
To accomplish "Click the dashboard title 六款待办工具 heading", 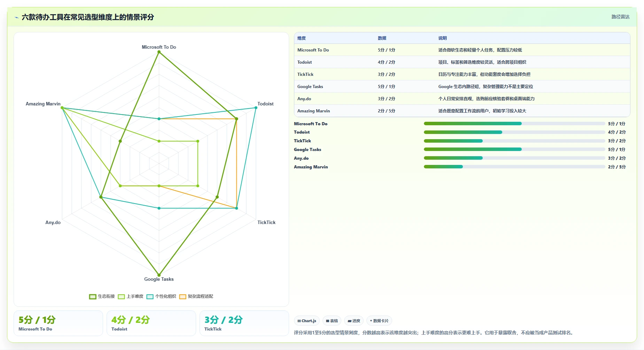I will pyautogui.click(x=88, y=17).
